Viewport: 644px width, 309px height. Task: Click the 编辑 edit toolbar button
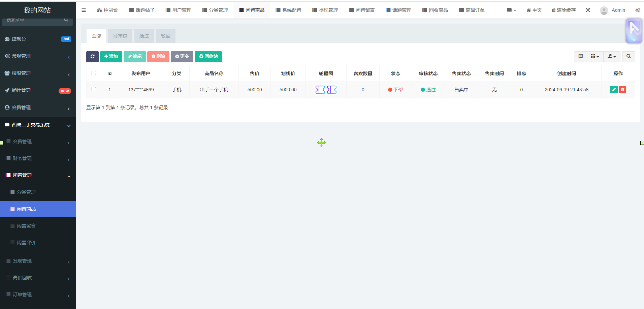(x=135, y=57)
